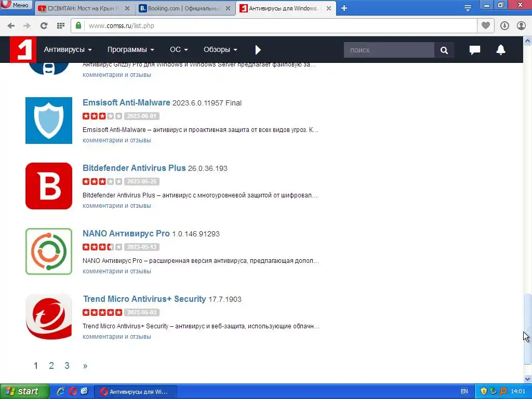Go forward to next page

click(27, 26)
